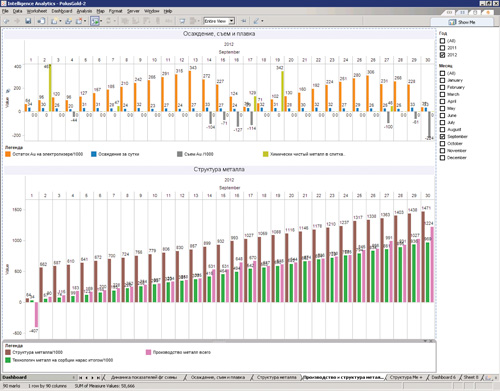Click the highlight pen icon

[256, 21]
